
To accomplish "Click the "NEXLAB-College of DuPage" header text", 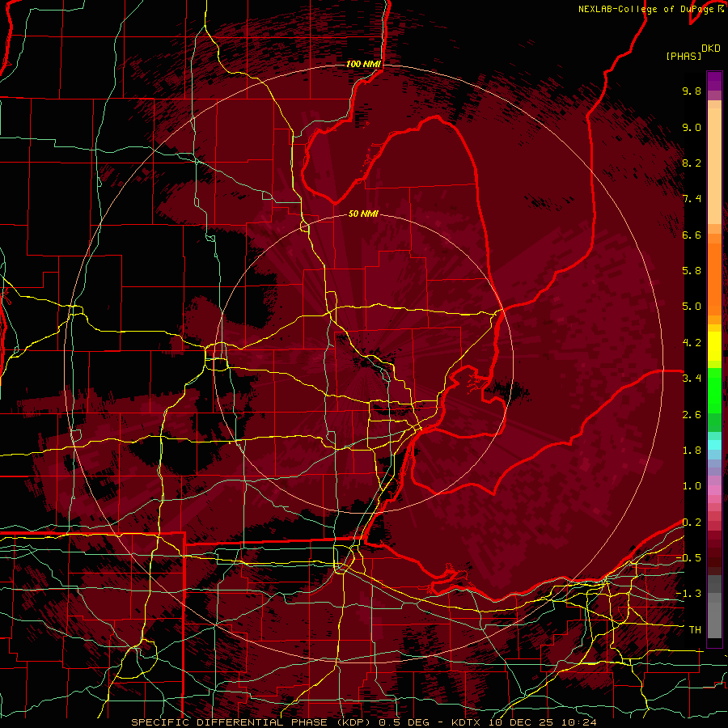I will (x=645, y=9).
